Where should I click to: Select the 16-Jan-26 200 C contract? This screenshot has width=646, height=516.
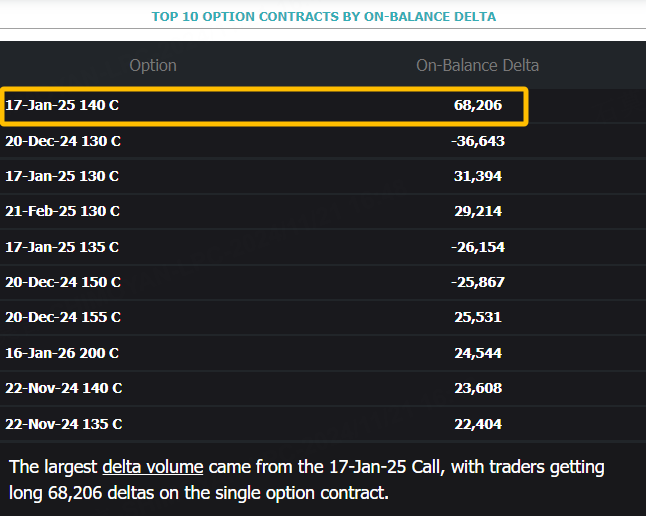click(62, 353)
